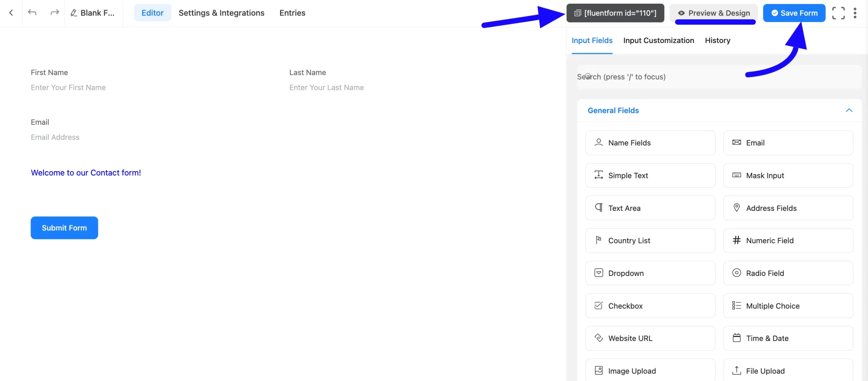Click the Blank F... form name

[98, 13]
